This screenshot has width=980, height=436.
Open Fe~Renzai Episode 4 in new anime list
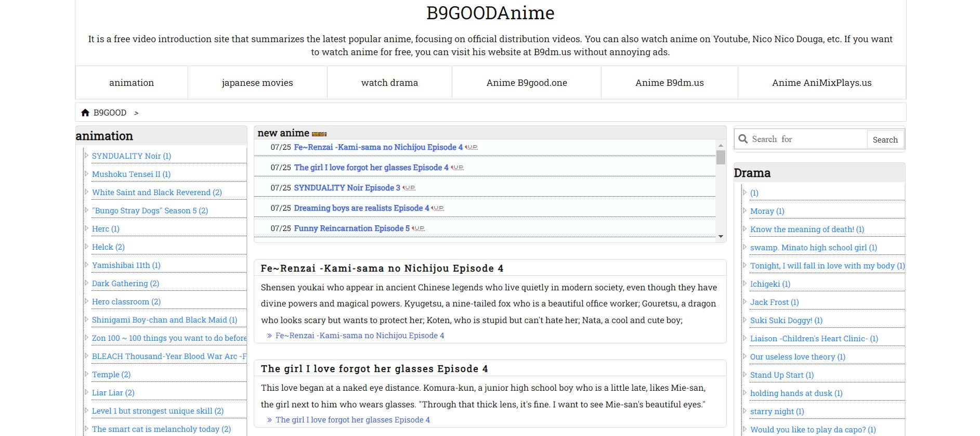click(378, 147)
